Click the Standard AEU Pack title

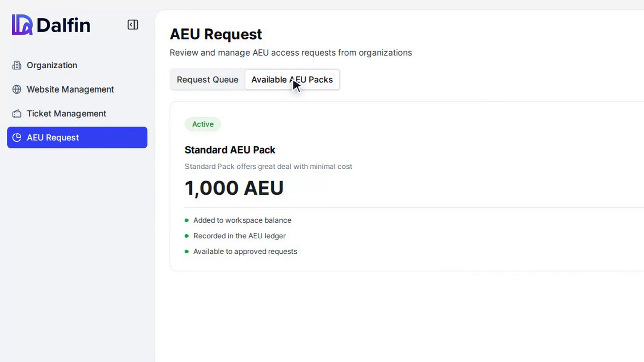coord(230,150)
